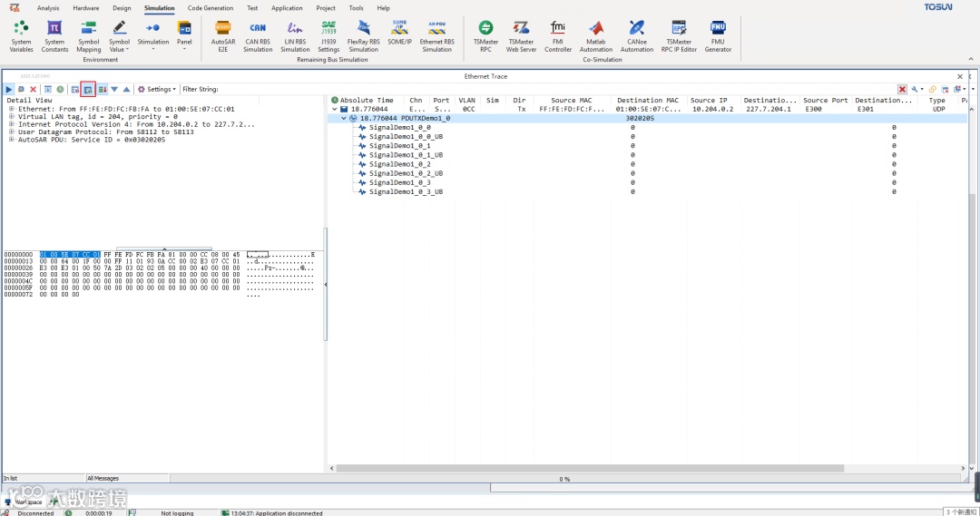Open CAN RBS Simulation

tap(258, 36)
